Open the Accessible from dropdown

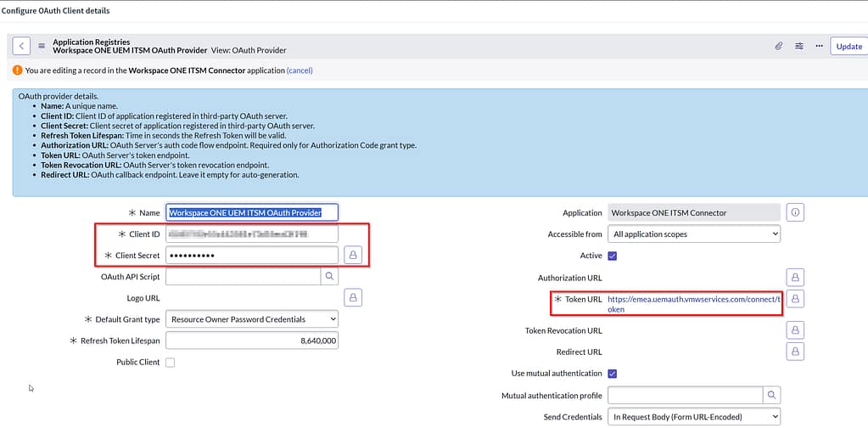[x=694, y=234]
